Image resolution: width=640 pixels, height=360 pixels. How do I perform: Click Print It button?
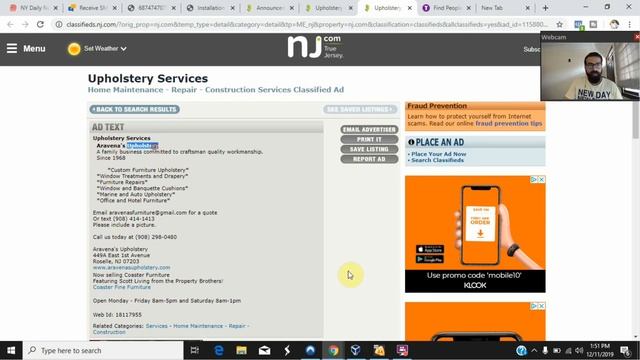coord(369,139)
